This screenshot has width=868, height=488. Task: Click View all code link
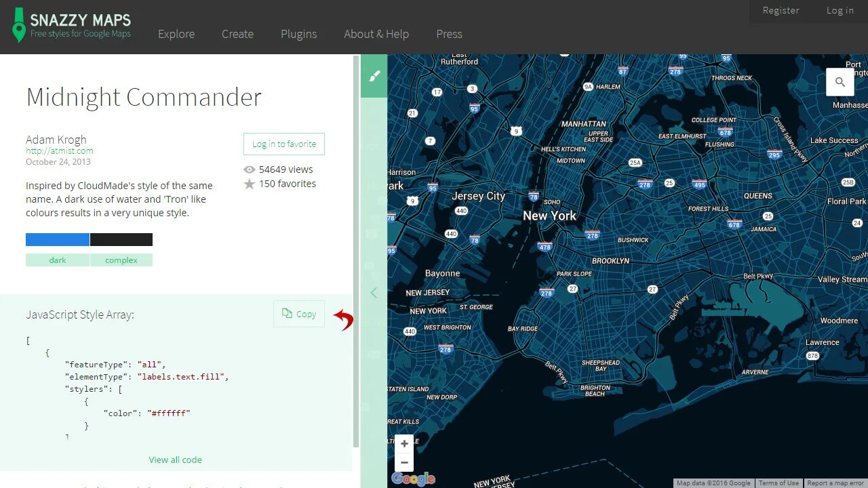176,460
